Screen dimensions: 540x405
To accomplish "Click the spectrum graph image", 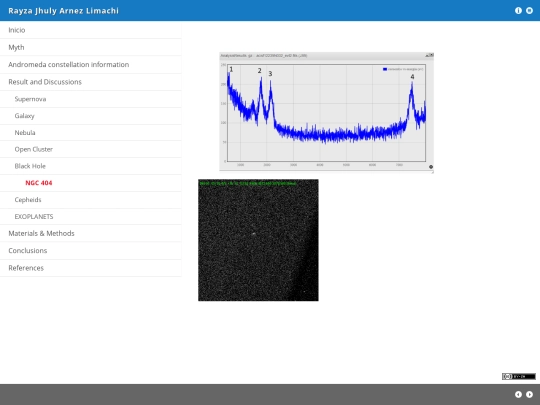I will [x=326, y=113].
